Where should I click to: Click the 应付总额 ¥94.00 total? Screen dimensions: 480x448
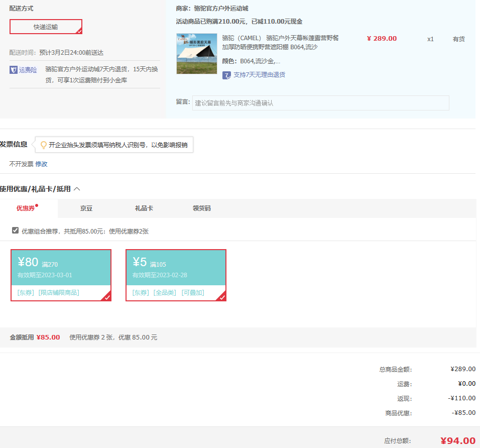[458, 440]
